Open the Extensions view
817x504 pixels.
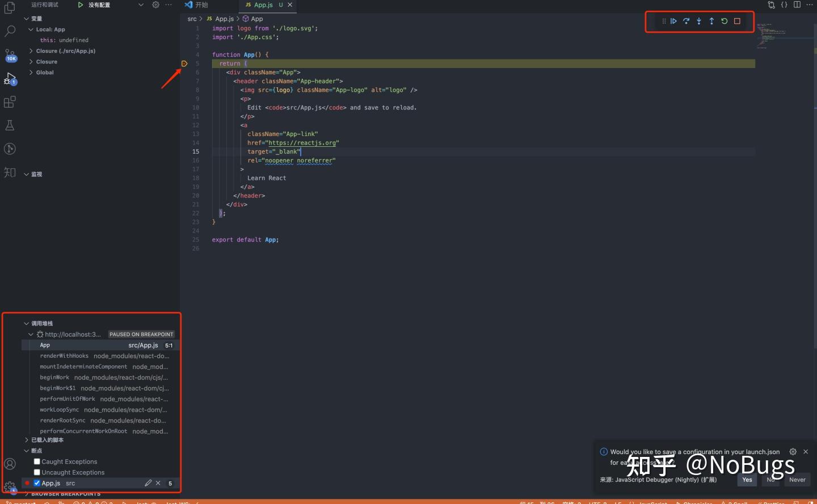click(10, 101)
